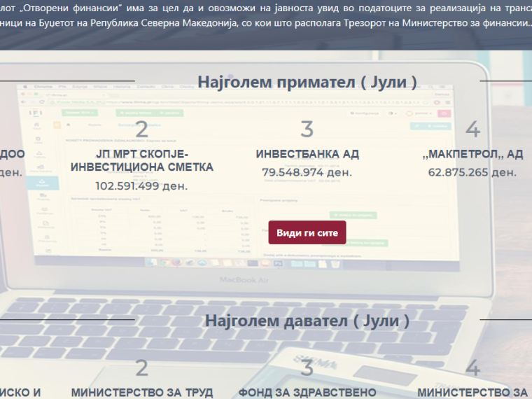Select amount 79.548.974 ден.

tap(307, 172)
